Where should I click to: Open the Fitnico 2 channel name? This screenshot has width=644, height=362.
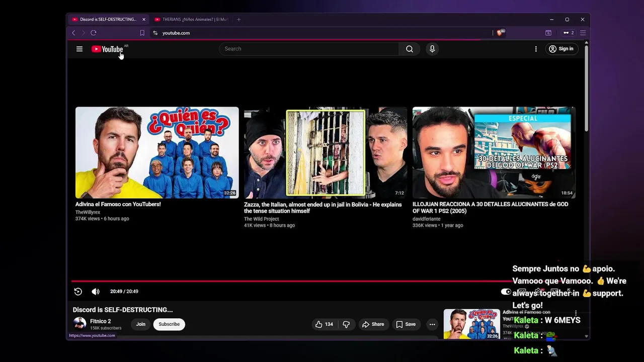click(100, 321)
